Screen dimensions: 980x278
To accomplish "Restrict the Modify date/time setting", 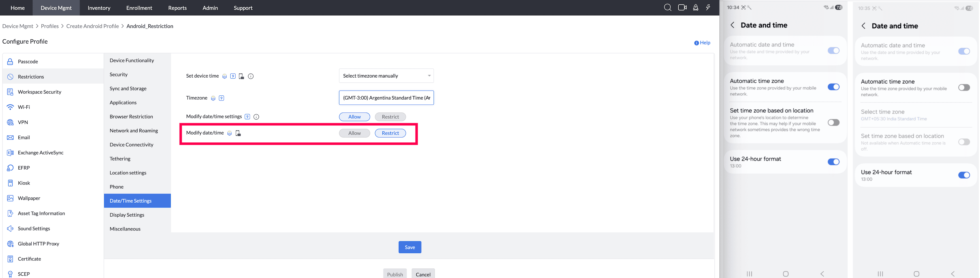I will click(390, 133).
